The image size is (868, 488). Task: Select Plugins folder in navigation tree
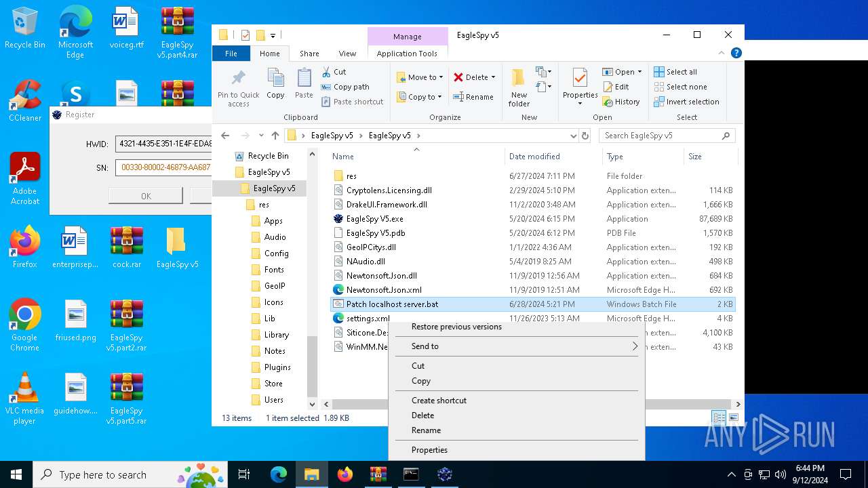pos(277,367)
